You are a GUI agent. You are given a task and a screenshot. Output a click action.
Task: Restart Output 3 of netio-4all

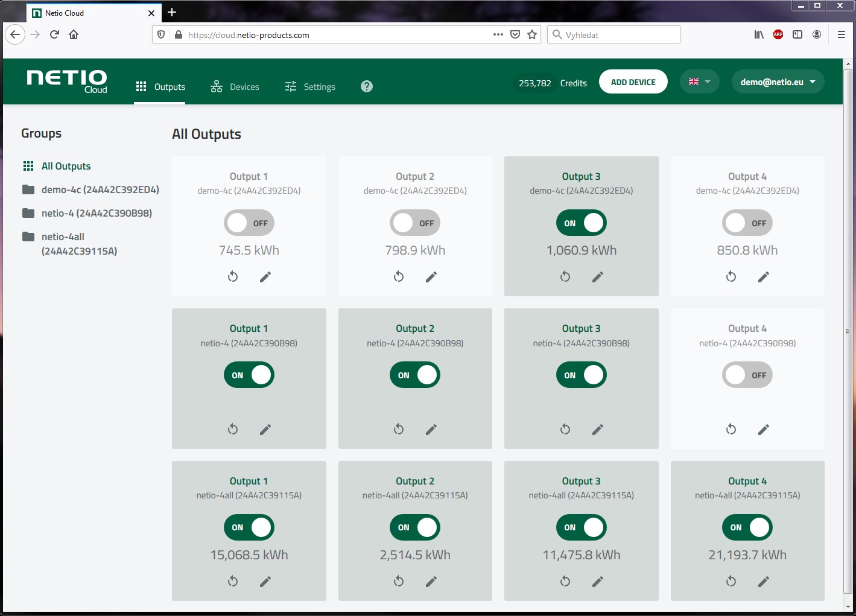tap(565, 582)
